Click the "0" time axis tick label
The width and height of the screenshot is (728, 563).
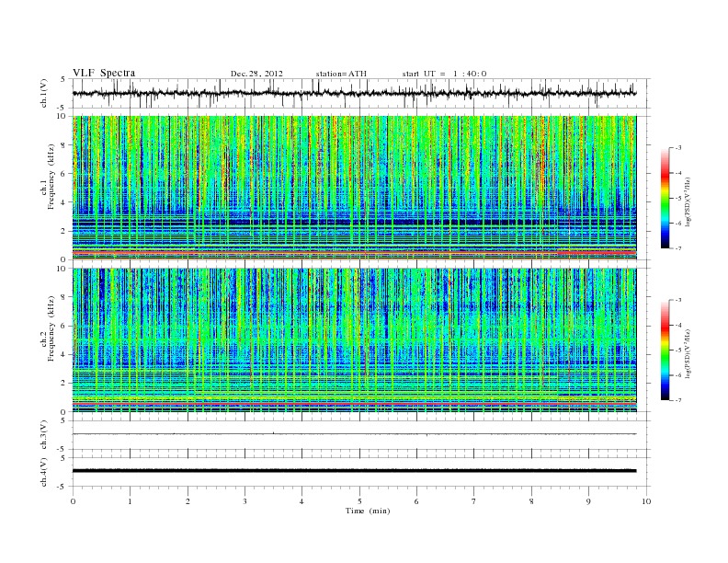(73, 501)
